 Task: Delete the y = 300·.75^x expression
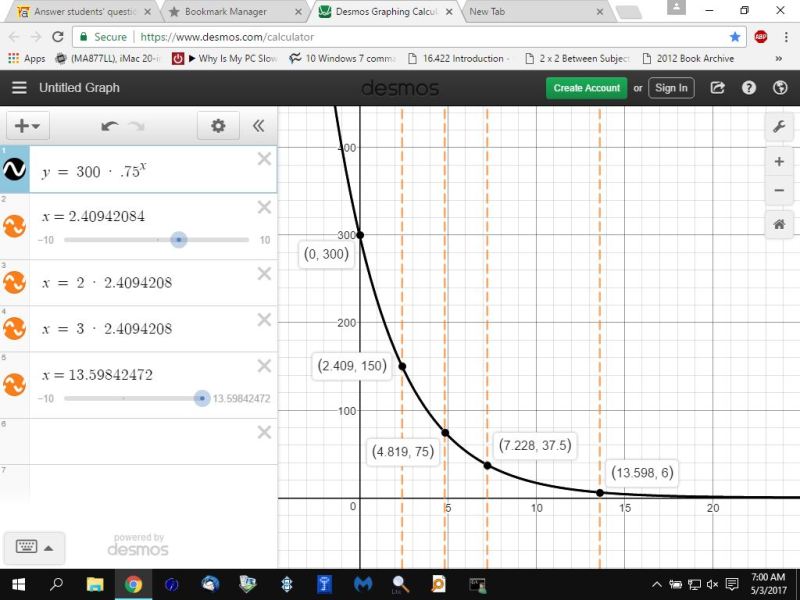tap(264, 159)
